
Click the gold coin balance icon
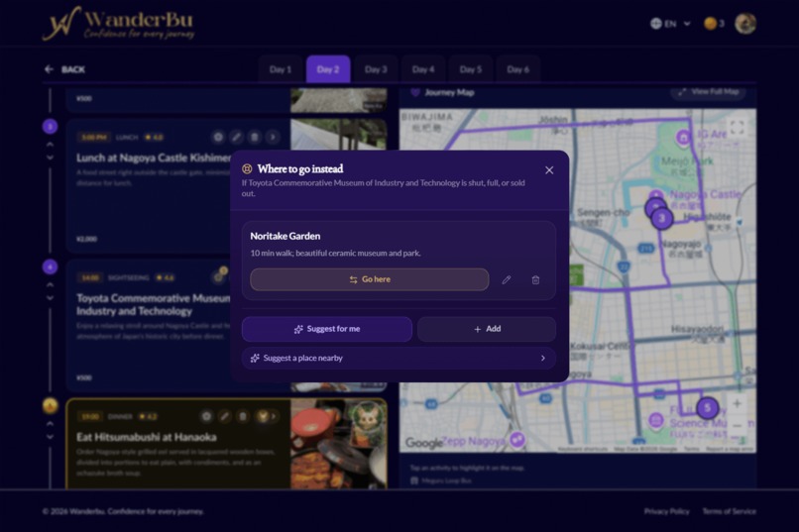point(710,24)
